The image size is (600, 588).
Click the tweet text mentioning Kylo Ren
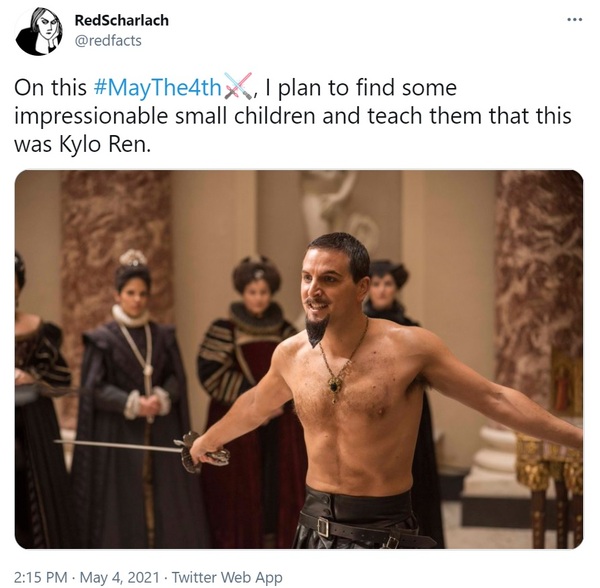tap(293, 116)
